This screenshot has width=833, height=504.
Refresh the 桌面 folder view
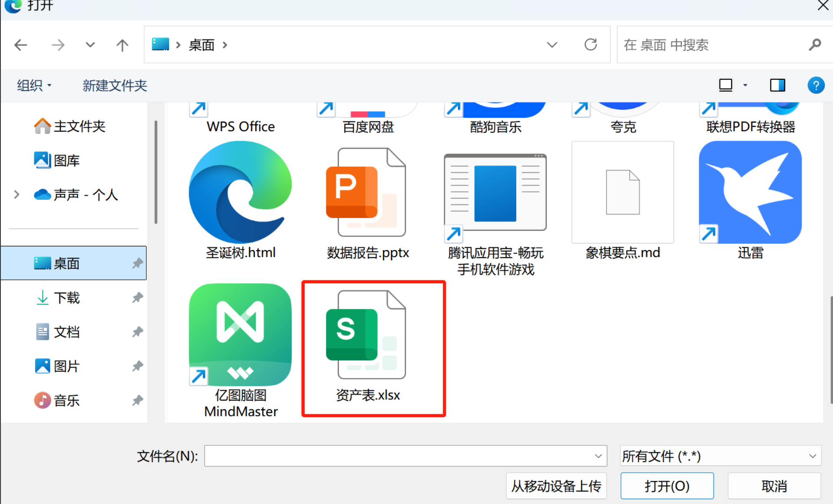(x=591, y=44)
